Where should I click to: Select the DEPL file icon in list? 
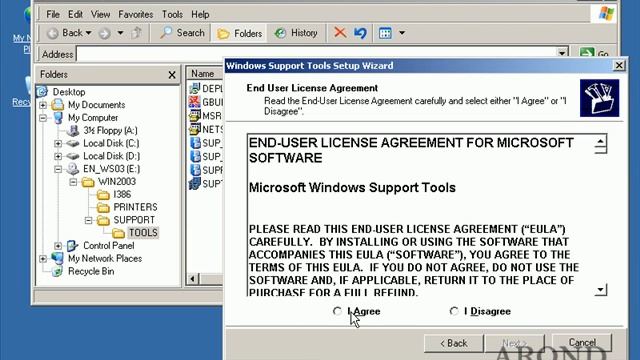[195, 88]
